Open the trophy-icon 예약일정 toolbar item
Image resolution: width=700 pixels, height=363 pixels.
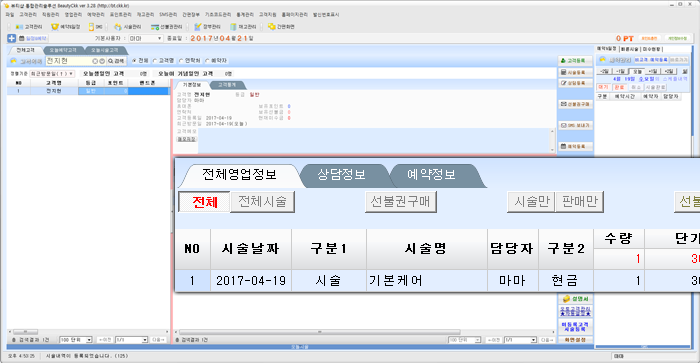pos(66,27)
